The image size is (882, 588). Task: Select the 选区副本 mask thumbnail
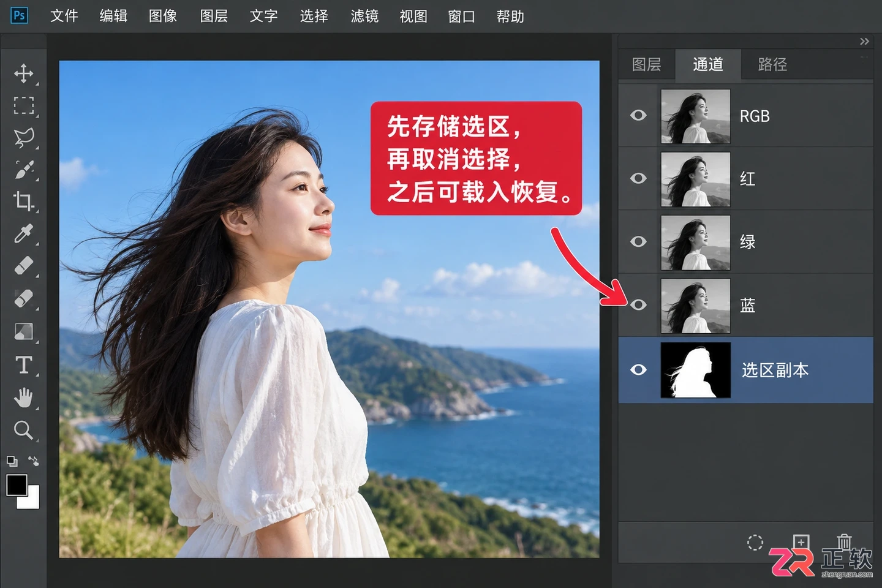pyautogui.click(x=696, y=370)
